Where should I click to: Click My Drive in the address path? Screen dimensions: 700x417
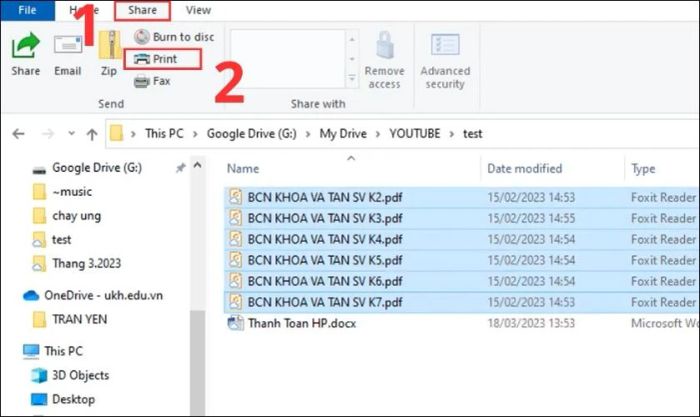[343, 133]
